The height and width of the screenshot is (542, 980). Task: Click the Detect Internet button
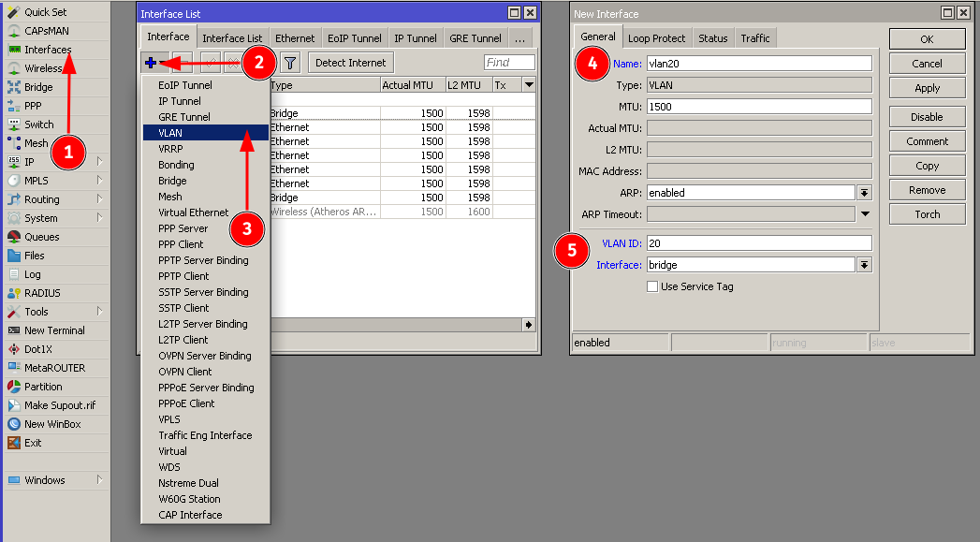tap(350, 63)
